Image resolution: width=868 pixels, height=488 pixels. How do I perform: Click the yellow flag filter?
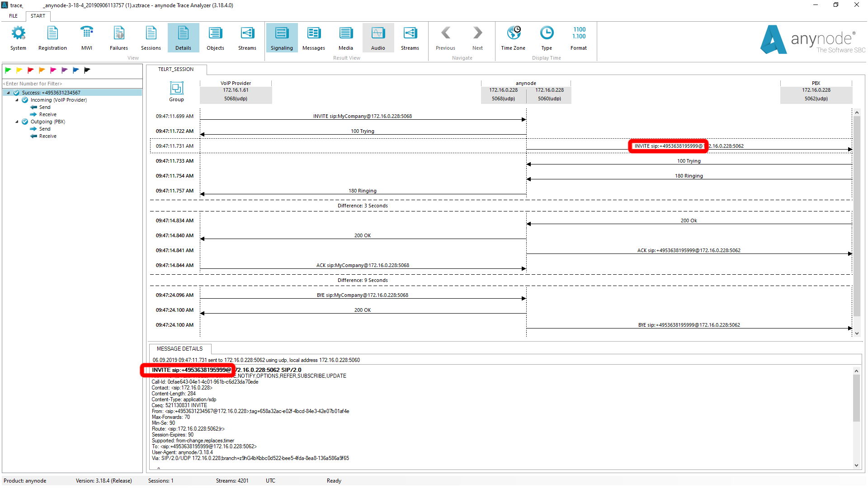pos(19,70)
